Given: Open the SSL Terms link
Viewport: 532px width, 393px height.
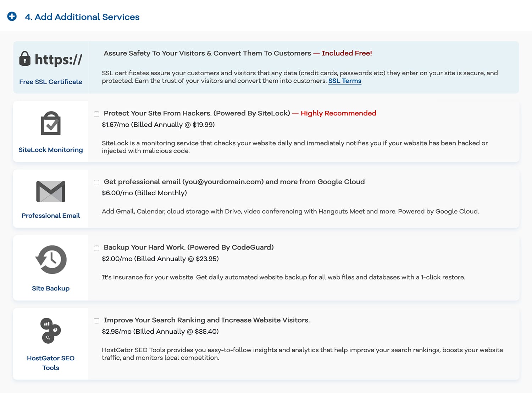Looking at the screenshot, I should coord(344,81).
